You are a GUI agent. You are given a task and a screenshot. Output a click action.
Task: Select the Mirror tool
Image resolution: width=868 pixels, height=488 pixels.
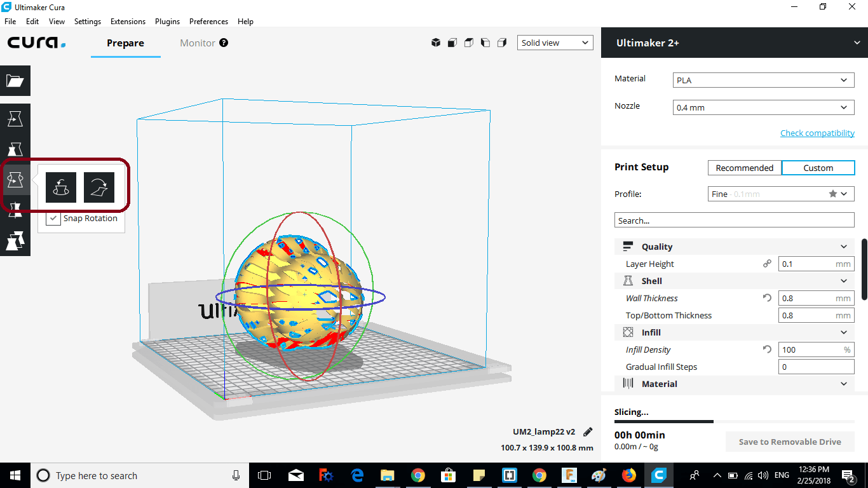(x=15, y=210)
